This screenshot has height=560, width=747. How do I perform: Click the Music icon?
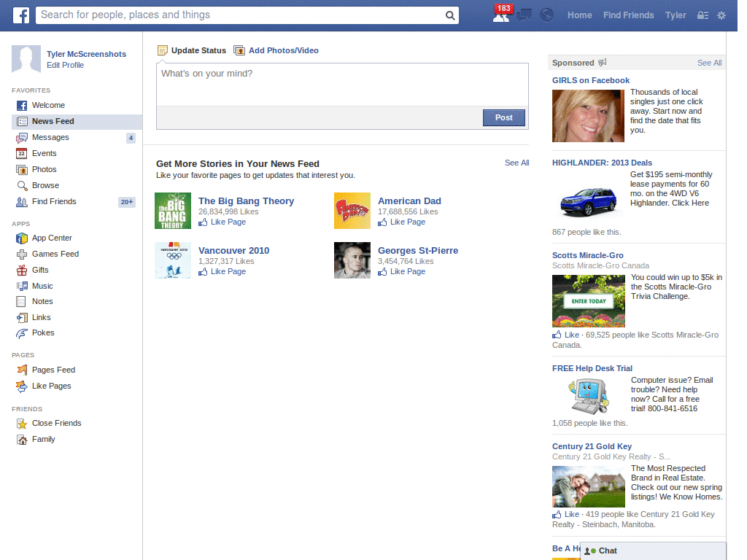(21, 286)
